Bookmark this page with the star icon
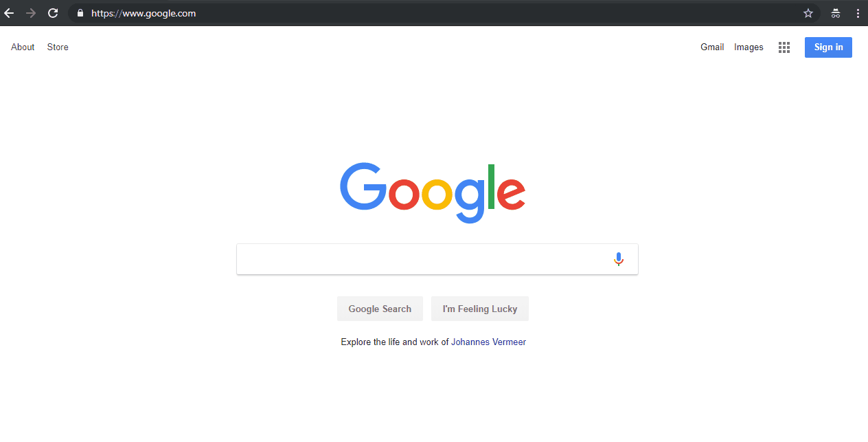 pos(808,13)
